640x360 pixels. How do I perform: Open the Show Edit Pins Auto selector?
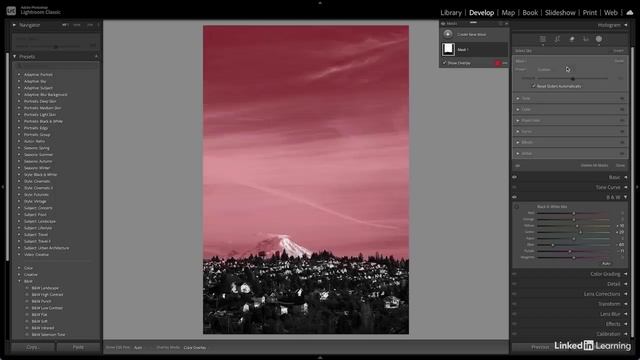tap(138, 347)
